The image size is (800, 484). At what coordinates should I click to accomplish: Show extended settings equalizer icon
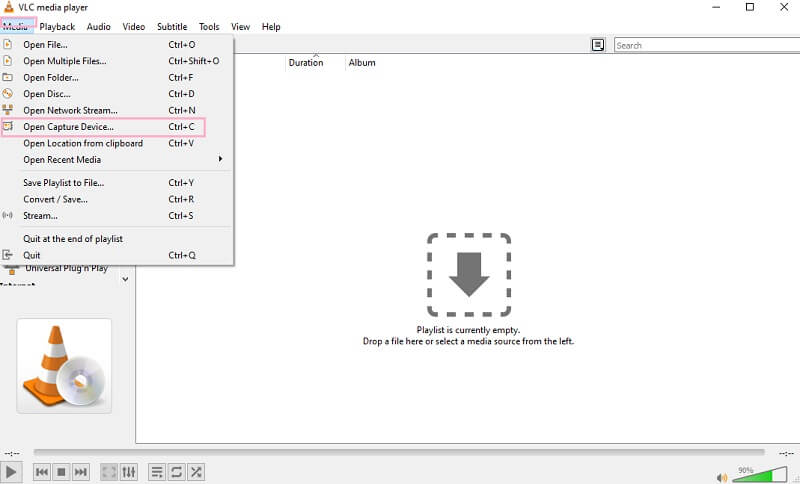129,472
